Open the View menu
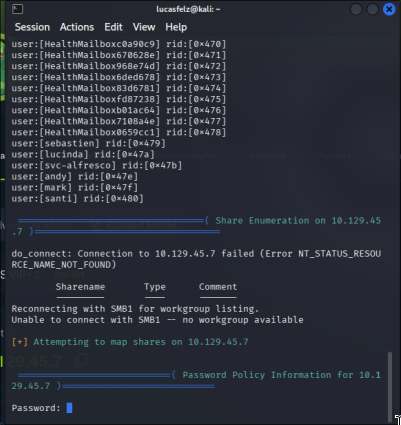 (x=144, y=27)
